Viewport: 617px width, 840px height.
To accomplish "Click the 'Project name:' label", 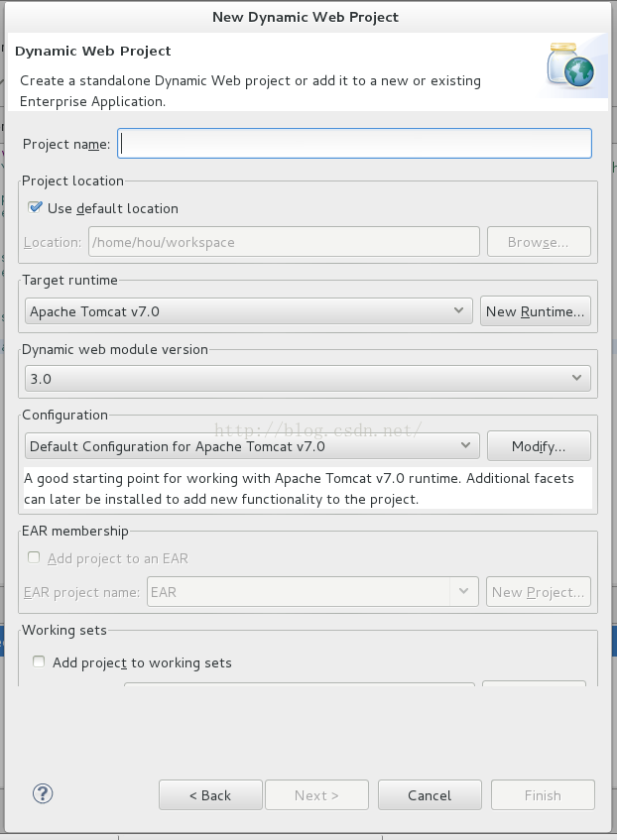I will 65,144.
